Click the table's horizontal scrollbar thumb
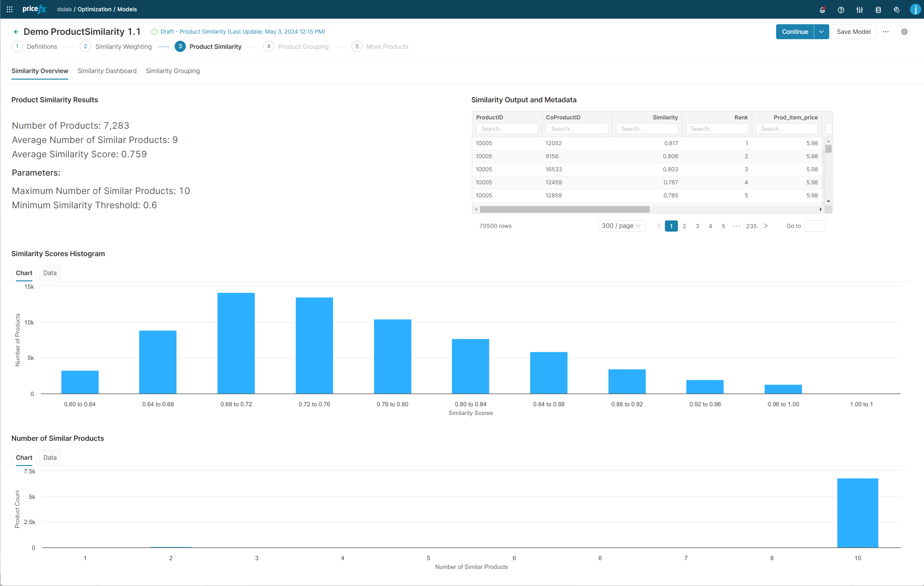 pos(564,209)
